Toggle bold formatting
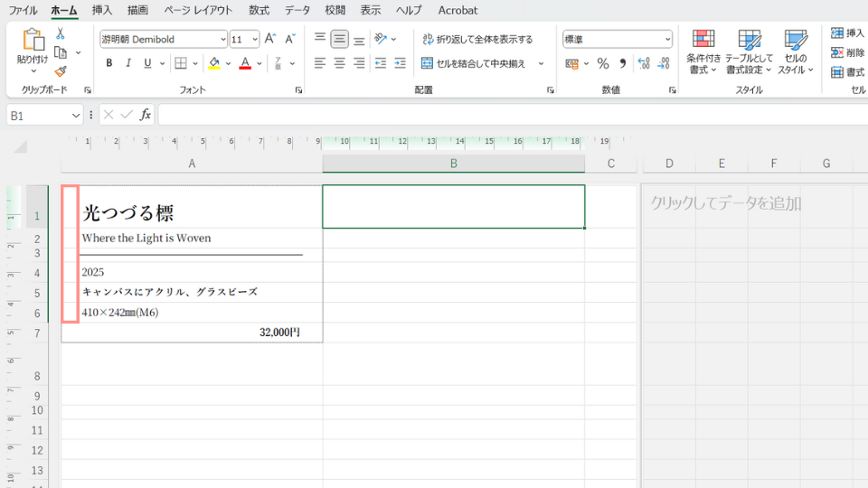The image size is (868, 488). click(109, 63)
